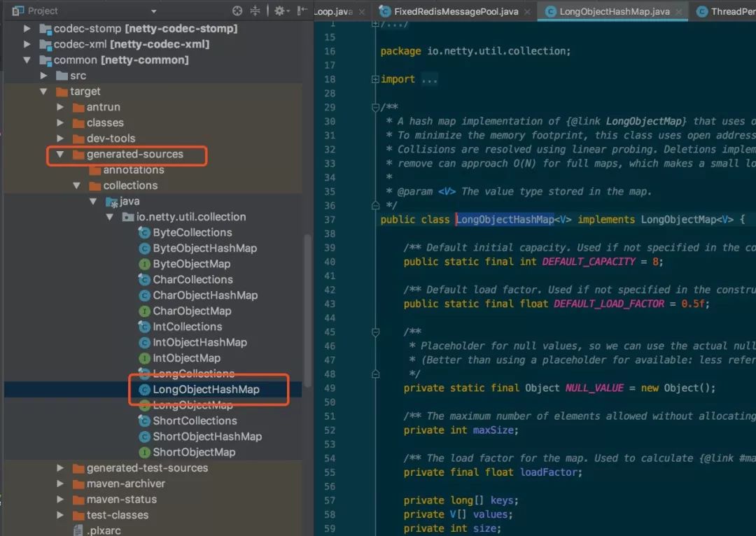Viewport: 756px width, 536px height.
Task: Fold the Javadoc comment at line 45
Action: point(375,332)
